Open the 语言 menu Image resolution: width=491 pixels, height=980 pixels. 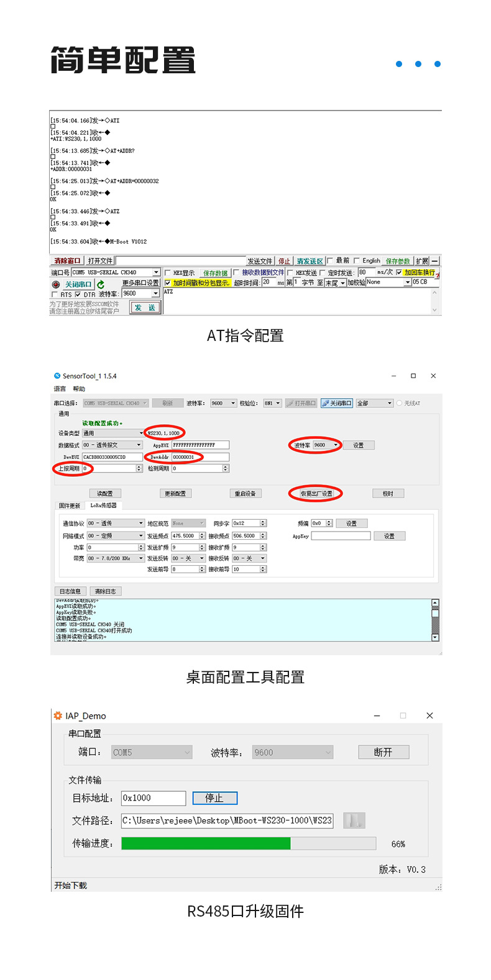[x=60, y=389]
